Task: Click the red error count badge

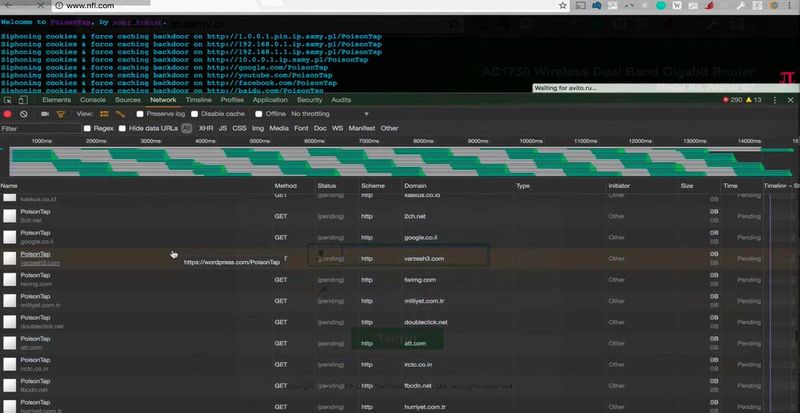Action: pyautogui.click(x=732, y=100)
